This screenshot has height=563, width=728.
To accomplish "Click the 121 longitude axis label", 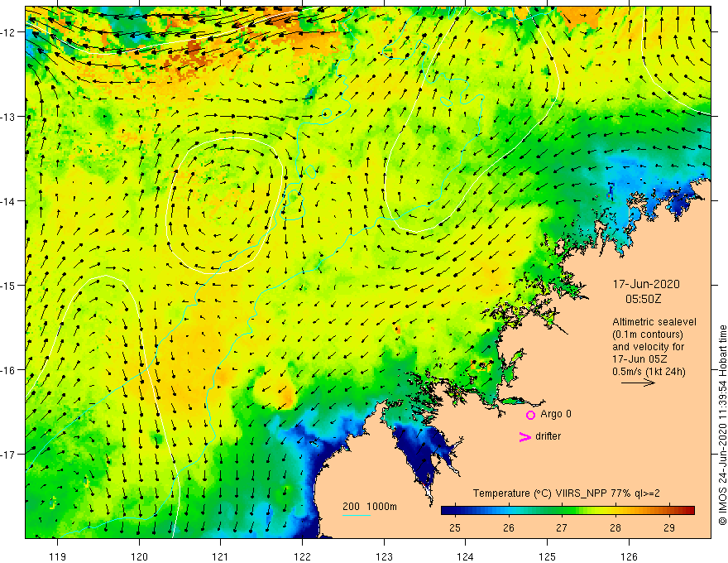I will click(221, 556).
